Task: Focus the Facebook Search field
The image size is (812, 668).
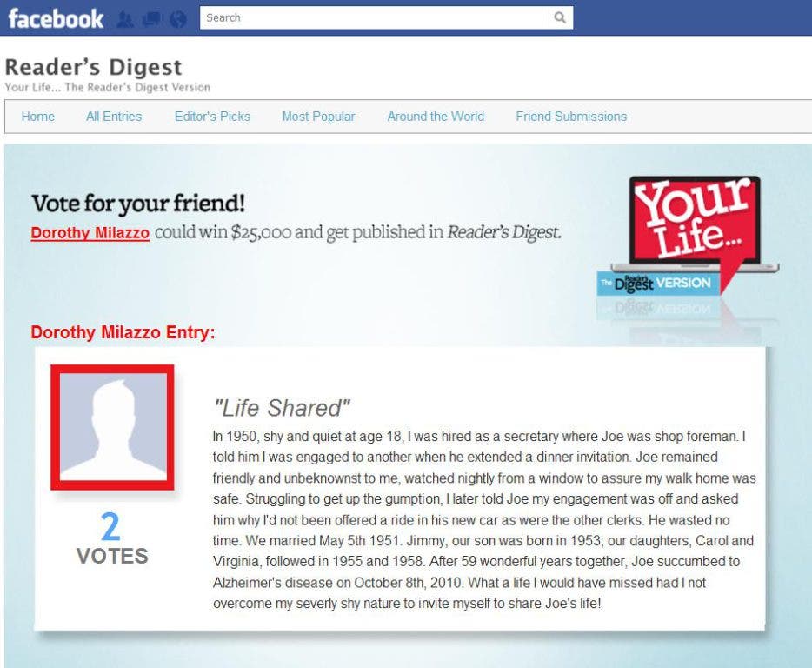Action: [374, 17]
